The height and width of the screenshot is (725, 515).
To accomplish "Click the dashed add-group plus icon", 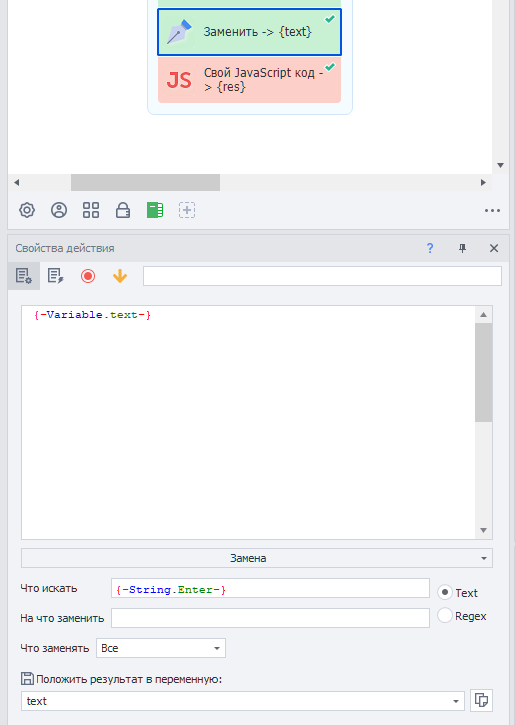I will coord(187,210).
